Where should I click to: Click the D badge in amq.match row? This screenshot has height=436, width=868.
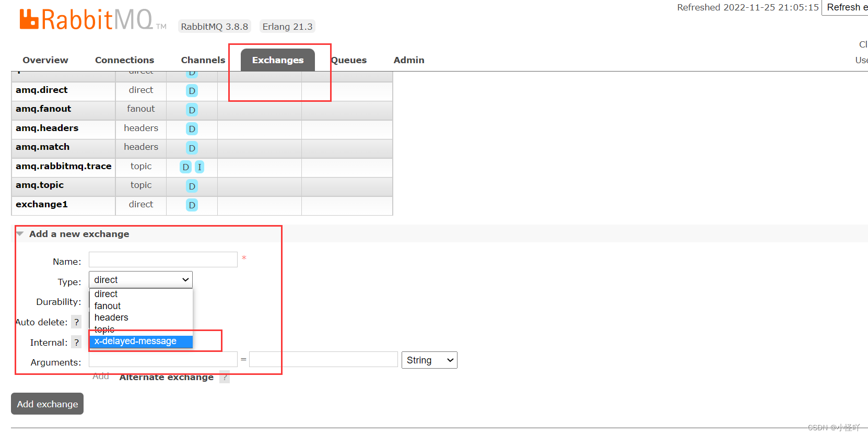pyautogui.click(x=192, y=148)
